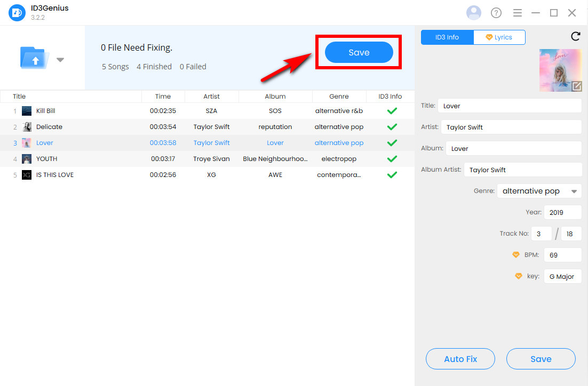Sort by the Artist column header
Viewport: 588px width, 386px height.
pyautogui.click(x=211, y=96)
